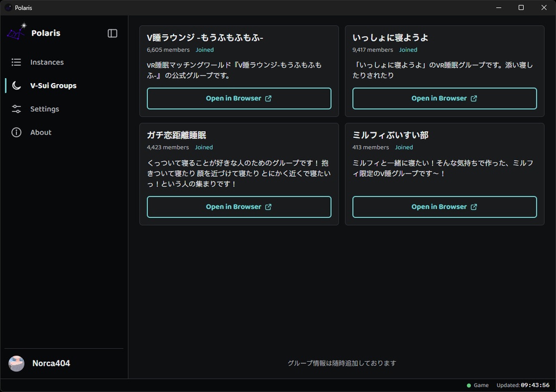
Task: Click the グループ情報は随時追加しております notice
Action: [342, 363]
